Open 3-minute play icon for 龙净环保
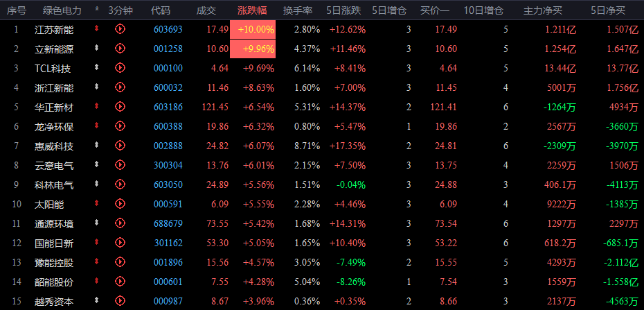The height and width of the screenshot is (310, 644). click(120, 126)
